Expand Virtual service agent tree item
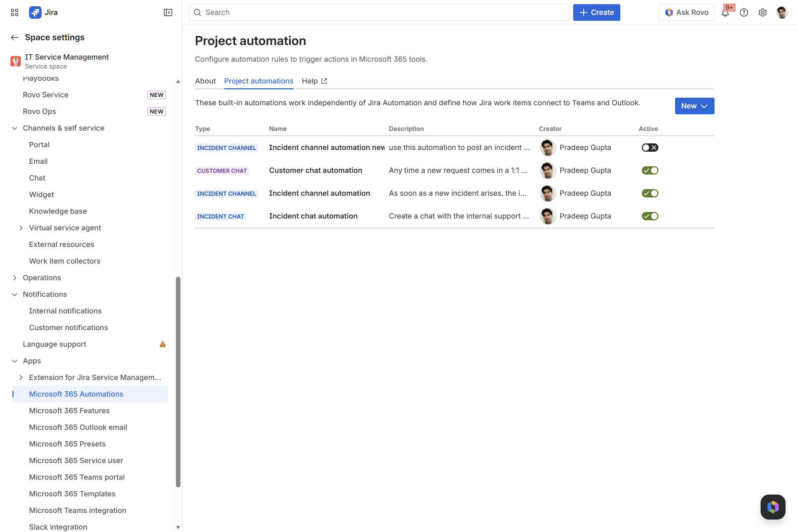The image size is (798, 532). [21, 228]
